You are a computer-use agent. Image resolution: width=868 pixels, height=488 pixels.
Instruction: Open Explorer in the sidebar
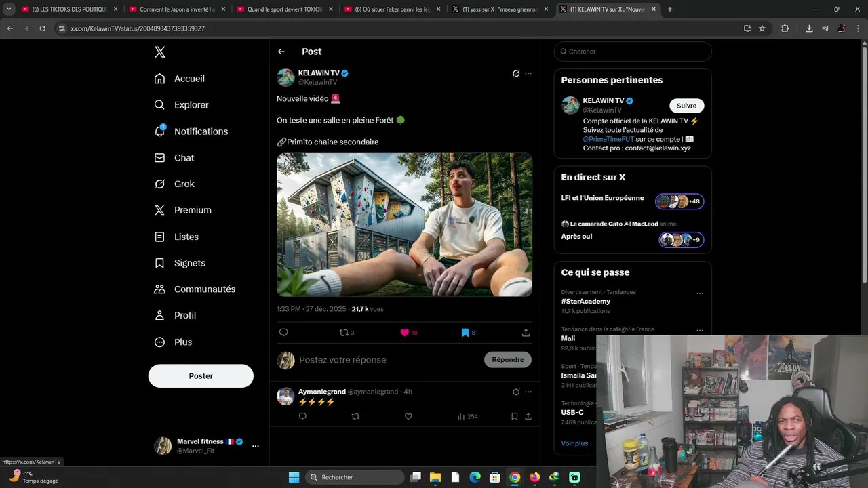(181, 105)
